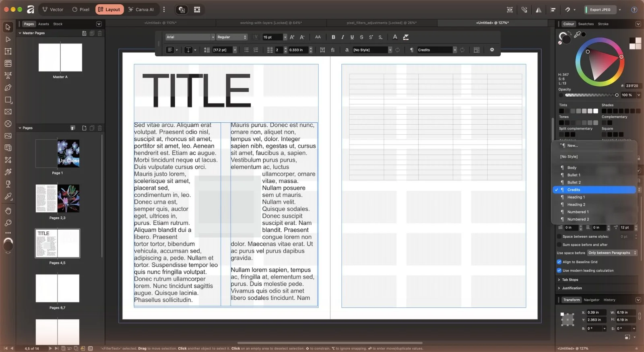The width and height of the screenshot is (644, 352).
Task: Apply bold formatting in text toolbar
Action: pos(333,37)
